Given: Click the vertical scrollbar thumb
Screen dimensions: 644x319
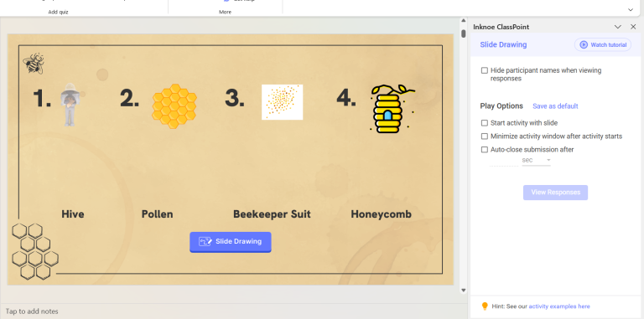Looking at the screenshot, I should [463, 33].
